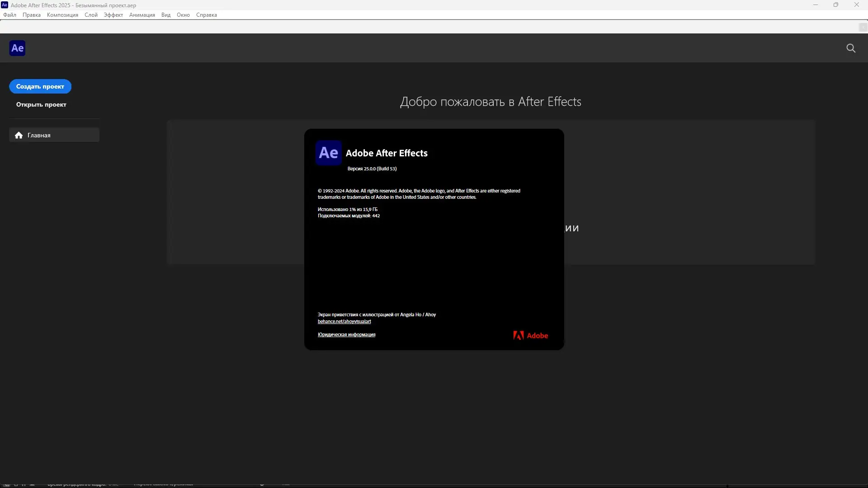Screen dimensions: 868x488
Task: Click the Ae logo in the home header
Action: click(x=17, y=48)
